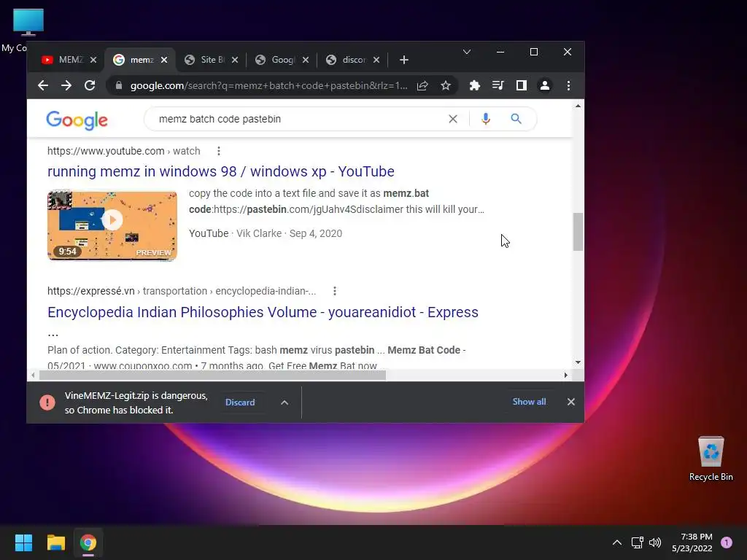Click Show all downloads
Image resolution: width=747 pixels, height=560 pixels.
(530, 402)
